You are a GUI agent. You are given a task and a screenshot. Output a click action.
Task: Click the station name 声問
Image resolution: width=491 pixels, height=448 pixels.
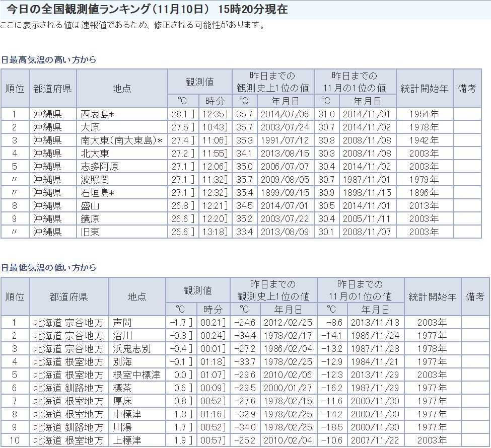tap(122, 323)
